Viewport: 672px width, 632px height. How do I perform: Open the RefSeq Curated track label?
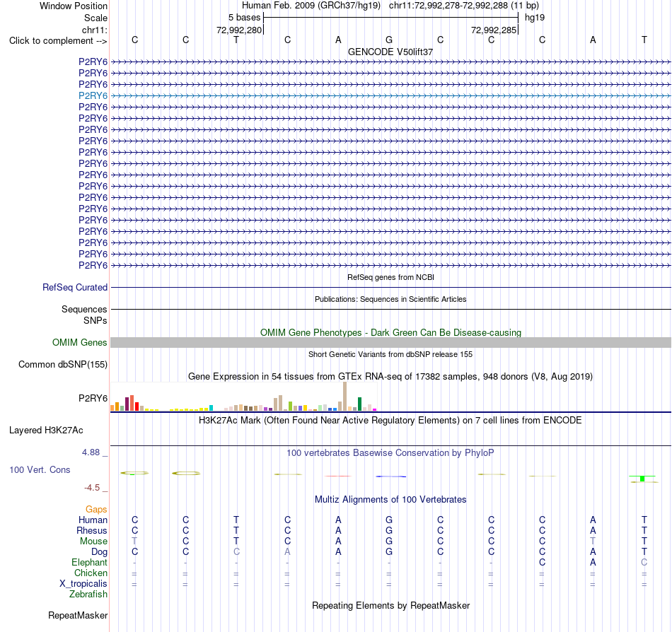coord(75,287)
